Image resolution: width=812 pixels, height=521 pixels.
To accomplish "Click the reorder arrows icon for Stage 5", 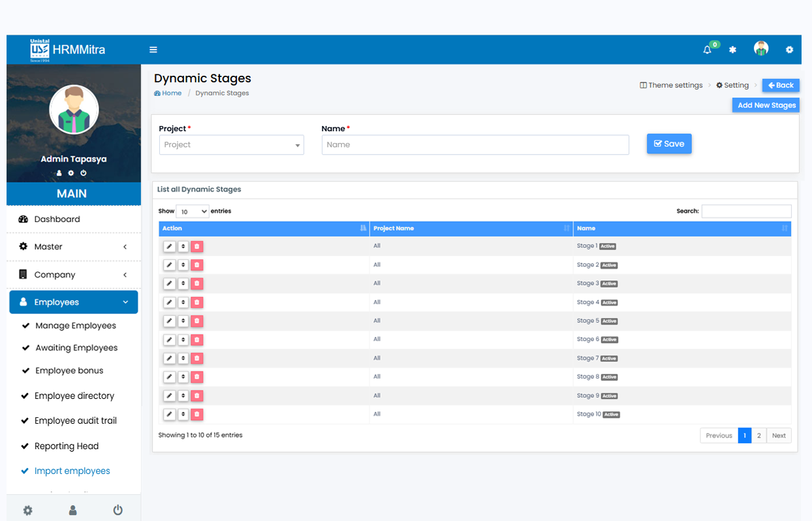I will (183, 321).
